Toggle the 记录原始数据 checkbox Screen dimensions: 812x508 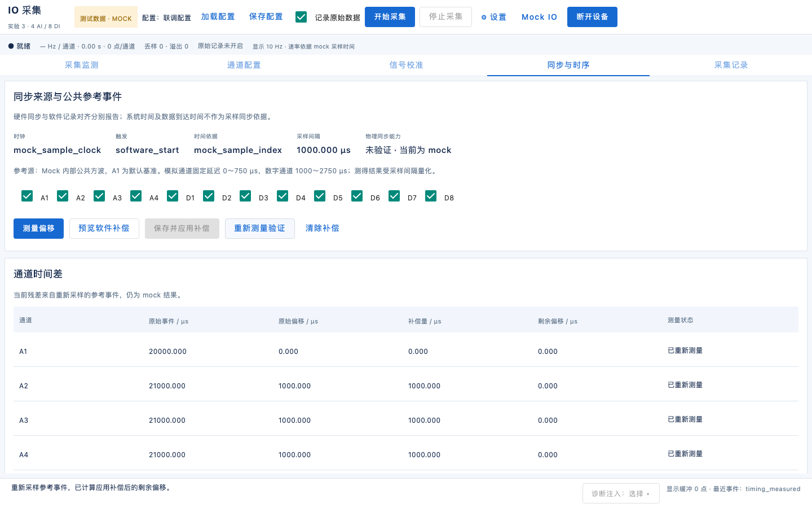pos(301,17)
